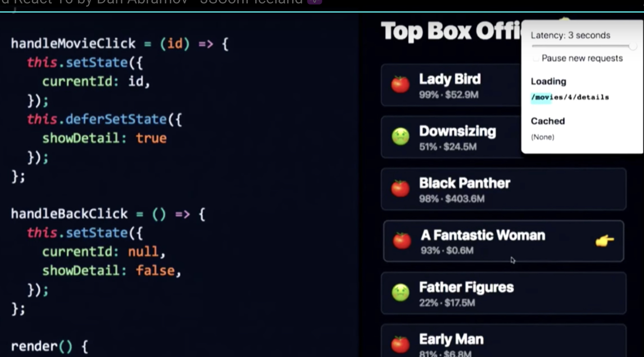The height and width of the screenshot is (357, 644).
Task: Click the Early Man title
Action: [451, 339]
